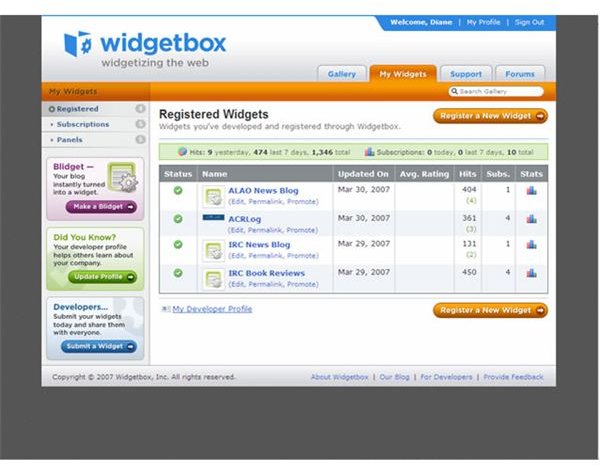The width and height of the screenshot is (600, 465).
Task: Click the Updated On column header
Action: click(x=364, y=174)
